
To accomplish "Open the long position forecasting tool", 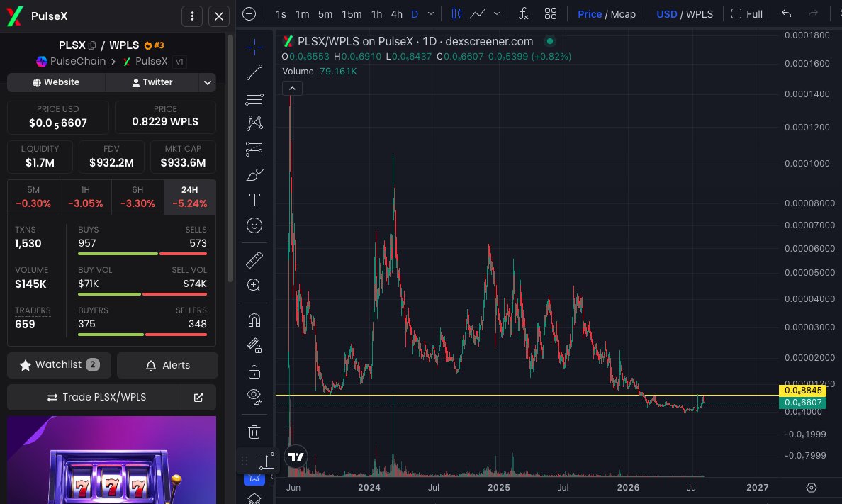I will click(x=254, y=149).
